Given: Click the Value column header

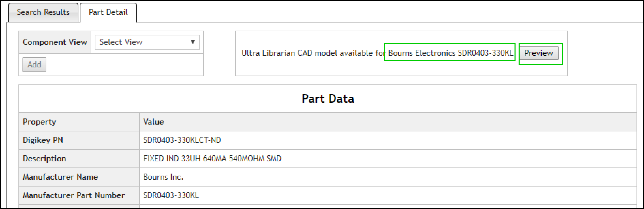Looking at the screenshot, I should 154,122.
